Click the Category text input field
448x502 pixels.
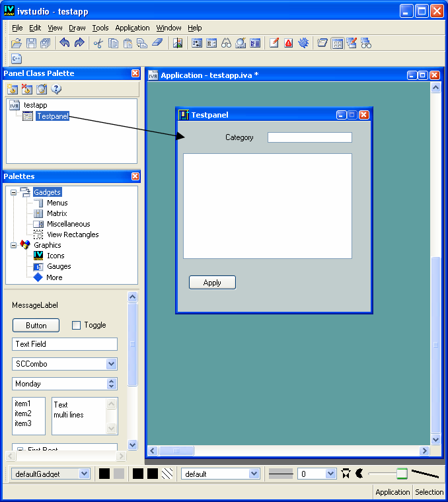tap(309, 137)
